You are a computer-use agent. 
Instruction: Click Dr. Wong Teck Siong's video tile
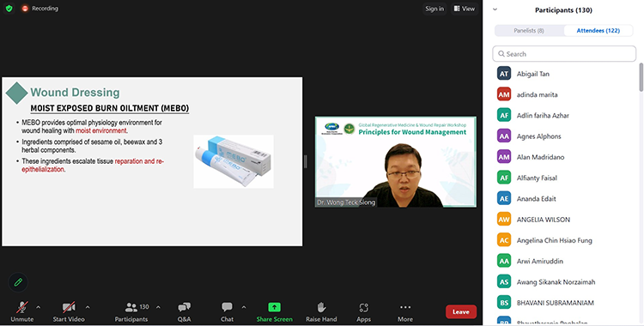click(396, 162)
